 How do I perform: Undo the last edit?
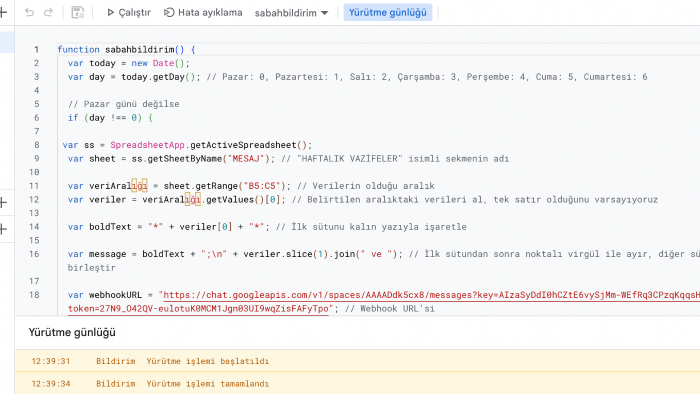pos(29,12)
